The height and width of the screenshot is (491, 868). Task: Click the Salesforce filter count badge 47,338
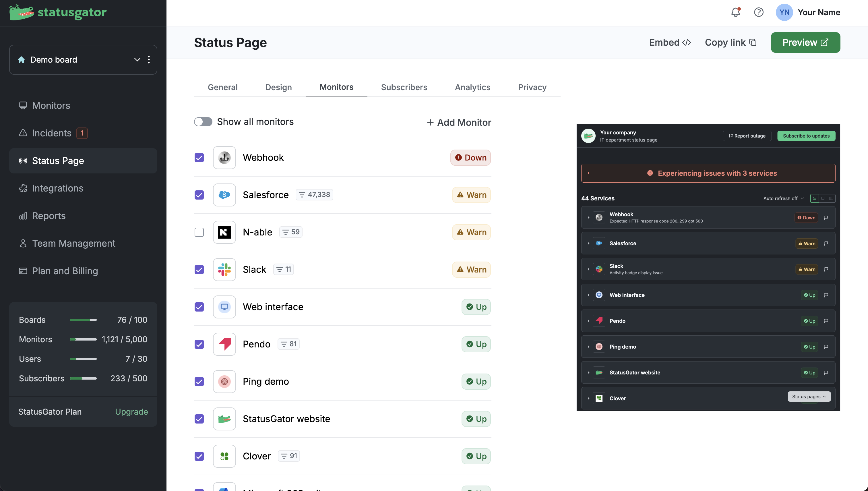pos(314,195)
